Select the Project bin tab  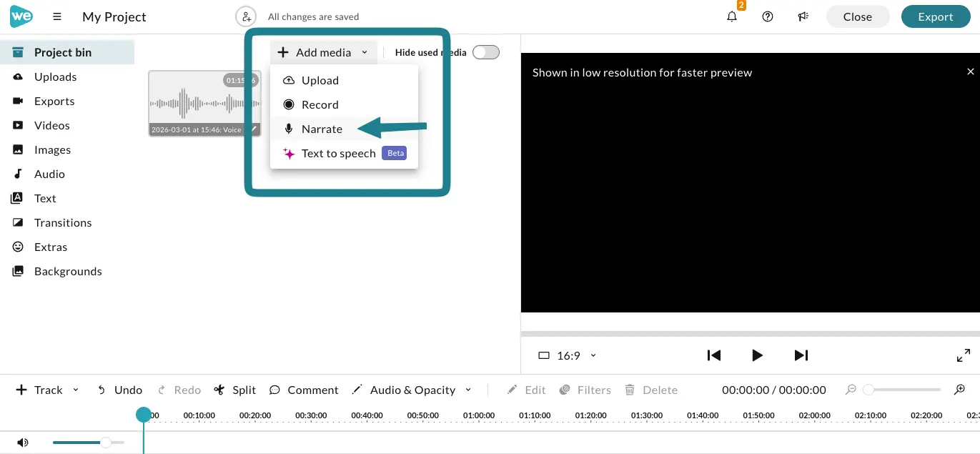coord(67,52)
